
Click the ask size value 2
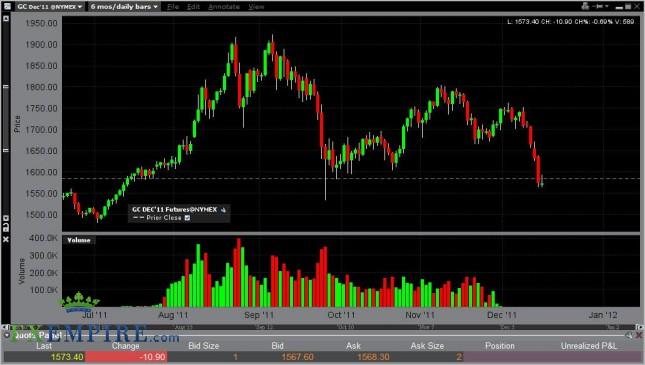coord(459,357)
